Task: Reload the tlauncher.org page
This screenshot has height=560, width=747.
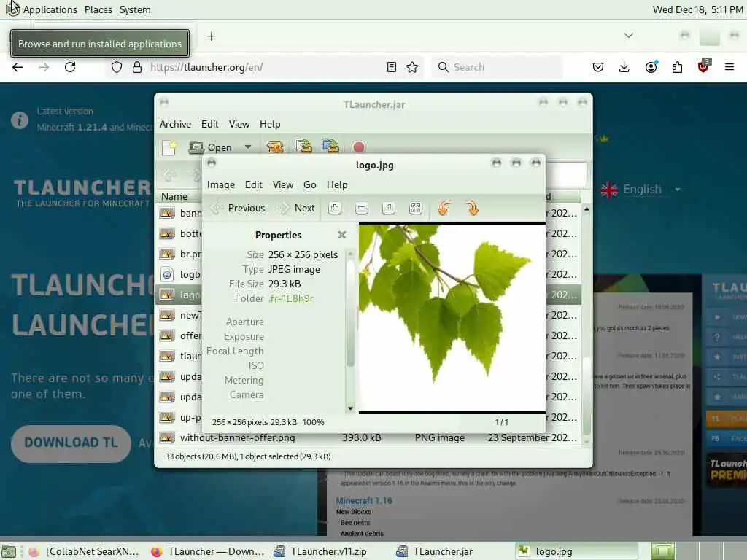Action: click(70, 67)
